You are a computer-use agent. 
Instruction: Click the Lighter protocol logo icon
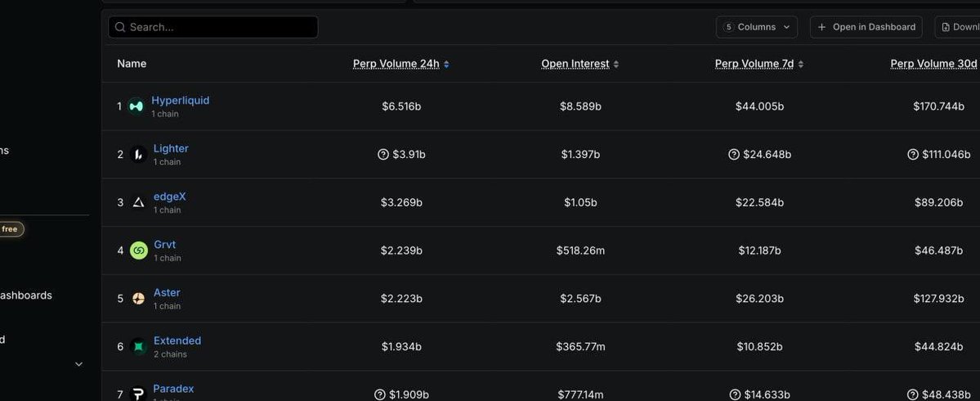coord(138,155)
